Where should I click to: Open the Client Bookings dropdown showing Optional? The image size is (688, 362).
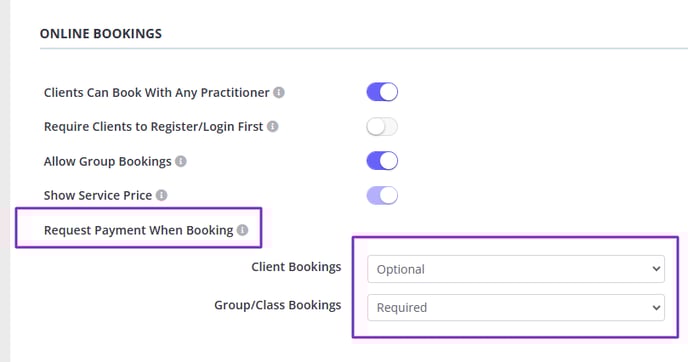[516, 269]
